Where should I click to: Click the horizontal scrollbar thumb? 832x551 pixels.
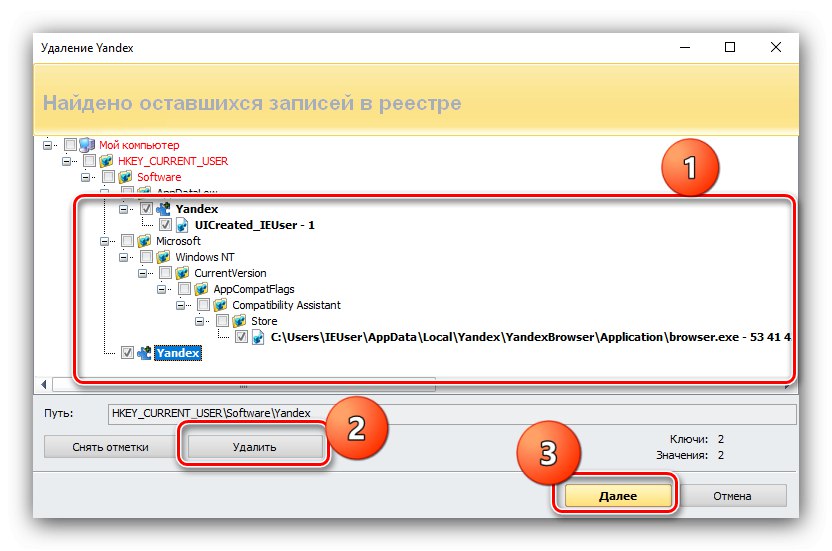[x=244, y=385]
